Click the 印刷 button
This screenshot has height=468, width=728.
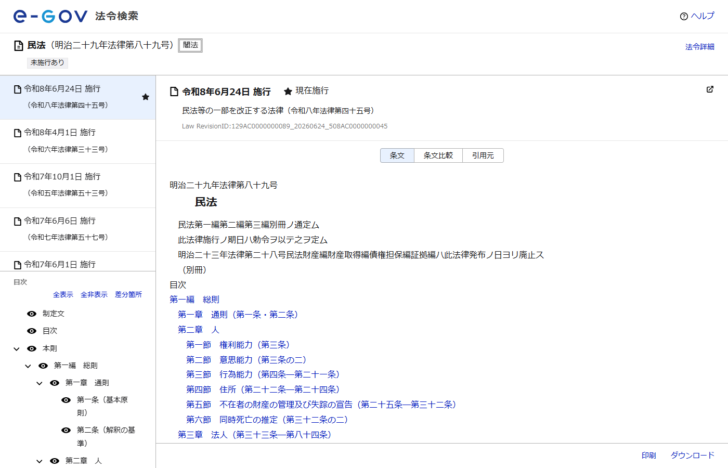[649, 455]
